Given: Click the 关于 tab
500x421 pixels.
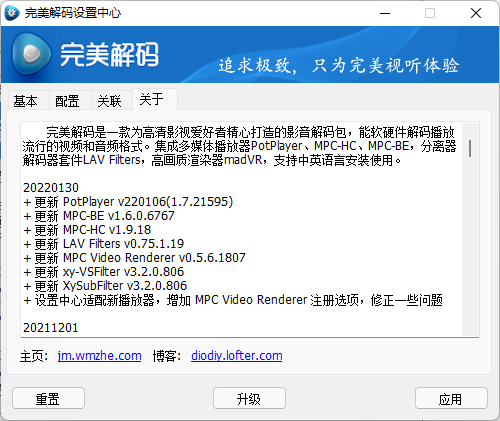Looking at the screenshot, I should pyautogui.click(x=152, y=99).
